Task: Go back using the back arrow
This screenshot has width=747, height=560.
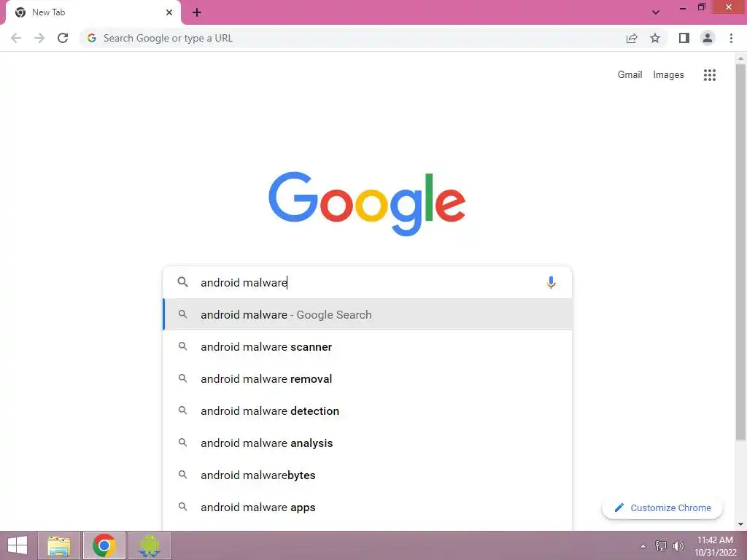Action: tap(16, 38)
